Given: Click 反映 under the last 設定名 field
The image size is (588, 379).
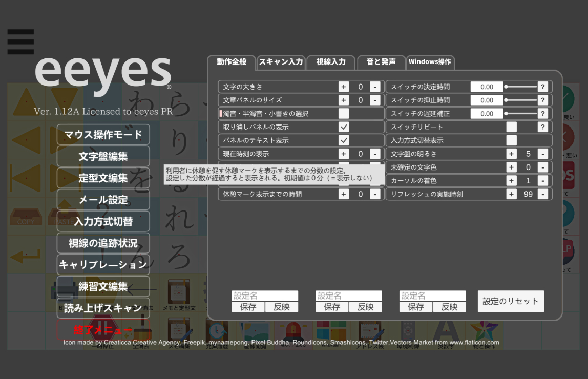Looking at the screenshot, I should click(x=449, y=307).
